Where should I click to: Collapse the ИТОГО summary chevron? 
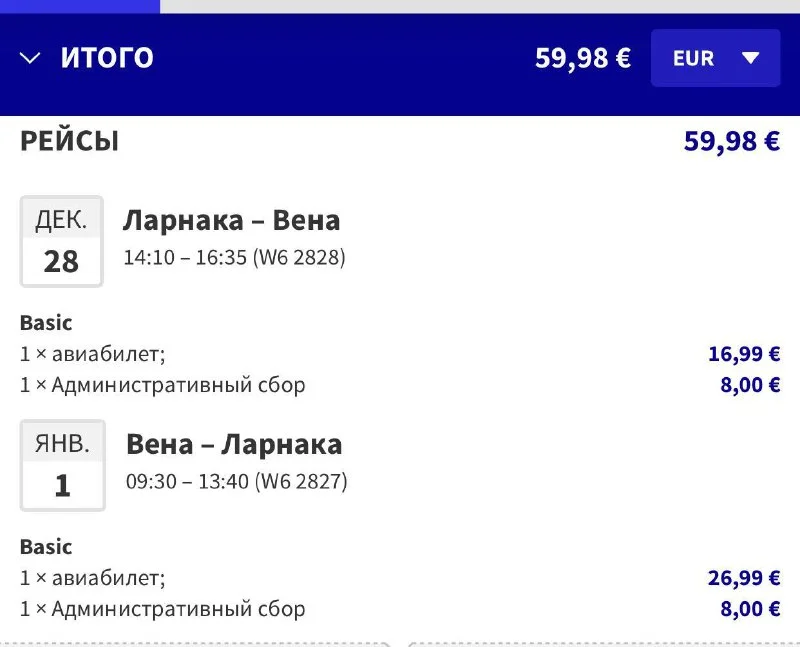[x=30, y=58]
